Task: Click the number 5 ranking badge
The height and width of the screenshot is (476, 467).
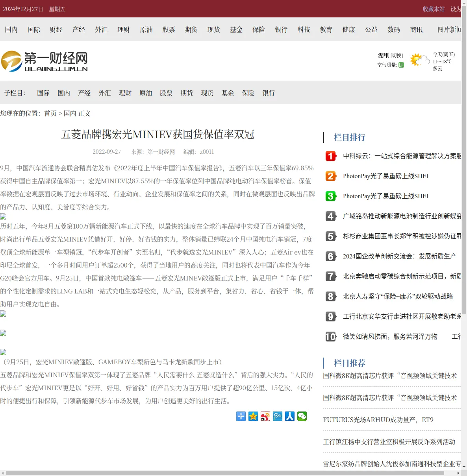Action: click(331, 236)
